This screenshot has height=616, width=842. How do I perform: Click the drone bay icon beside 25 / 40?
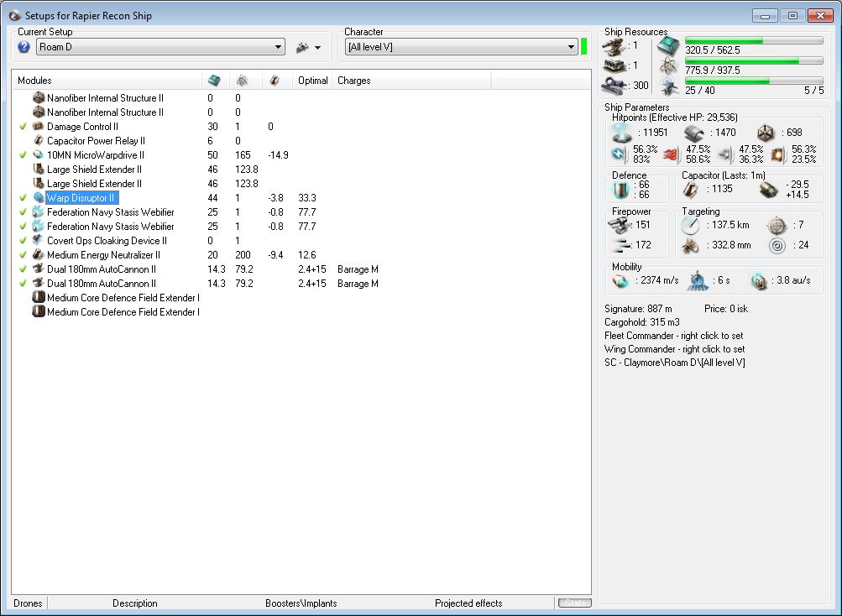668,86
